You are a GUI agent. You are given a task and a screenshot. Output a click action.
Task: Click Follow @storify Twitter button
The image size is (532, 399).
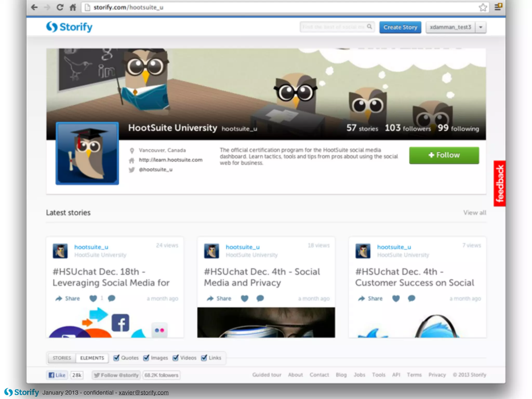coord(116,375)
